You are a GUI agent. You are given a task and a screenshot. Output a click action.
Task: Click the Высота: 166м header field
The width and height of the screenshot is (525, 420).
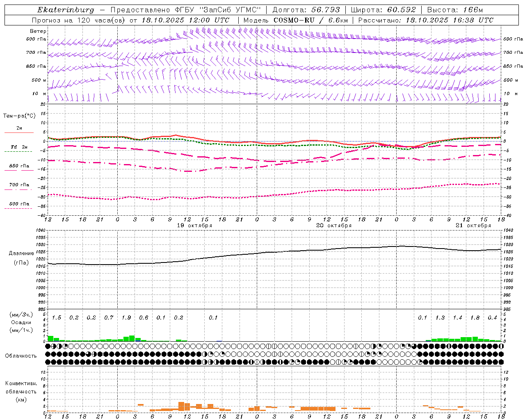pyautogui.click(x=455, y=10)
